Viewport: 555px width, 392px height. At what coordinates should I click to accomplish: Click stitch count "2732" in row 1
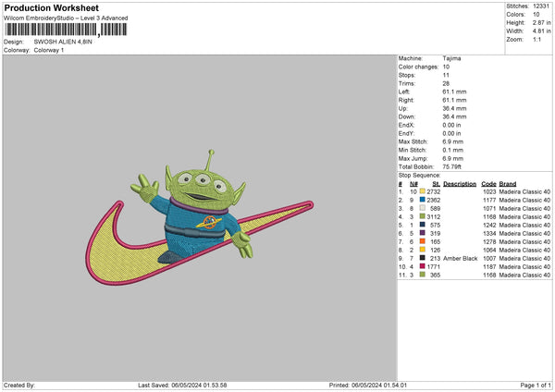pyautogui.click(x=434, y=191)
